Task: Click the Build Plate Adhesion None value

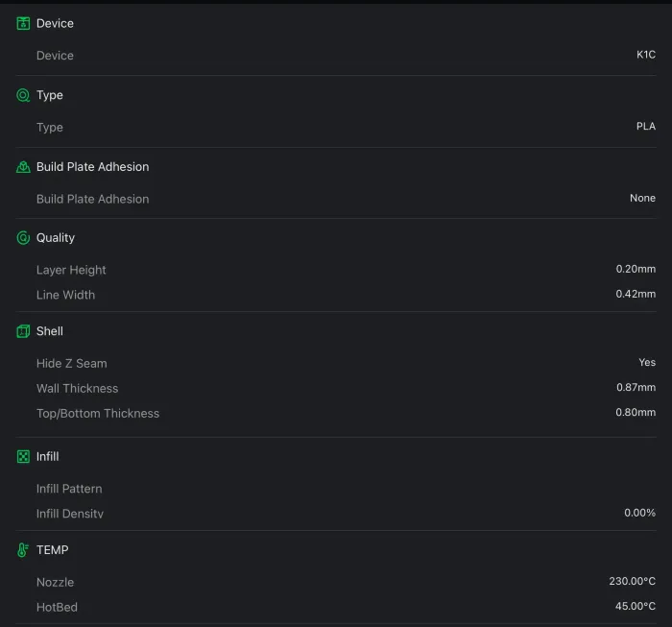Action: pos(642,199)
